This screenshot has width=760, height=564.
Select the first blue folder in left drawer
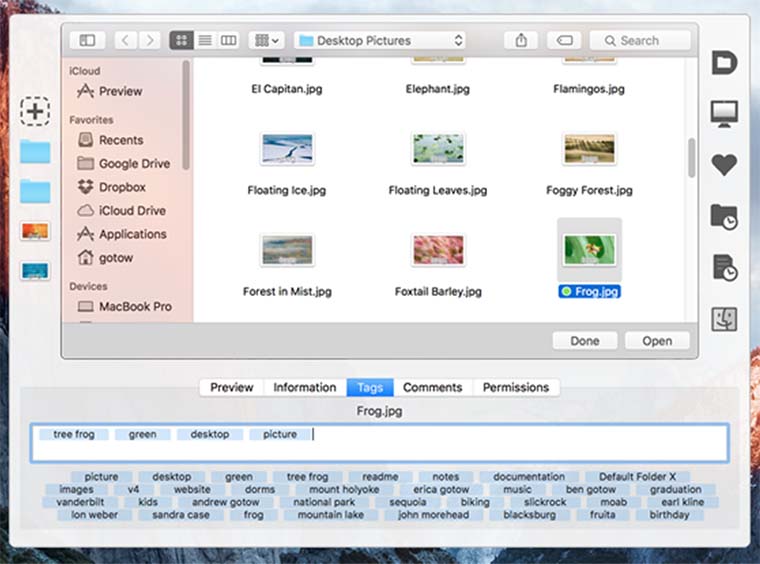[x=35, y=152]
